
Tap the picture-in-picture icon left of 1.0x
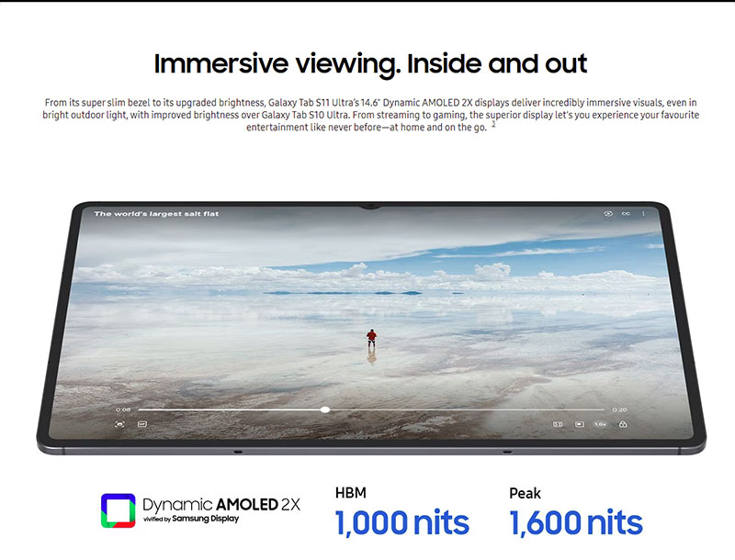pyautogui.click(x=580, y=424)
